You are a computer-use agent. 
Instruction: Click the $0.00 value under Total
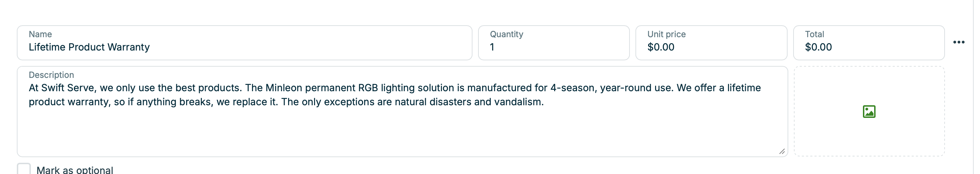(x=818, y=47)
